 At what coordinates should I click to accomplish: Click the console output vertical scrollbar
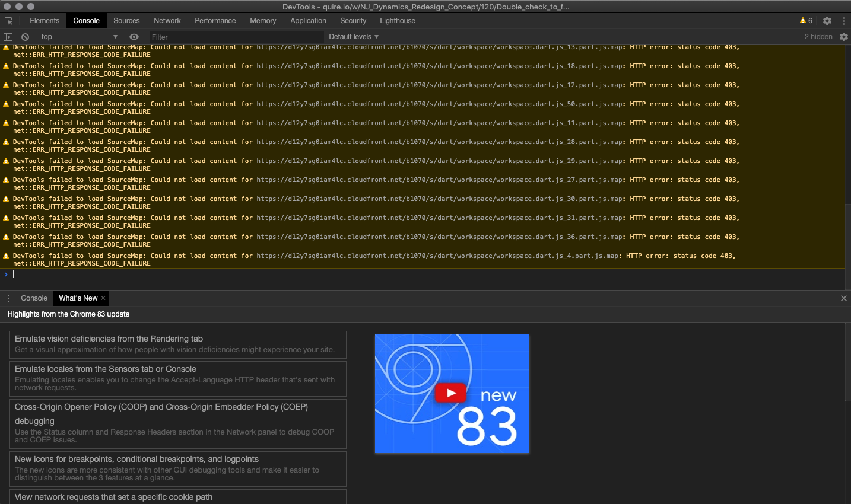click(848, 246)
